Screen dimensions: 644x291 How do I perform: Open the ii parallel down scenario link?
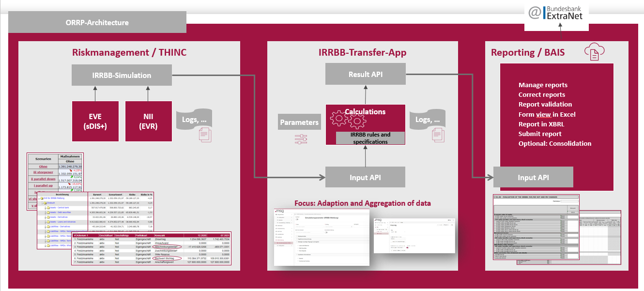point(43,179)
